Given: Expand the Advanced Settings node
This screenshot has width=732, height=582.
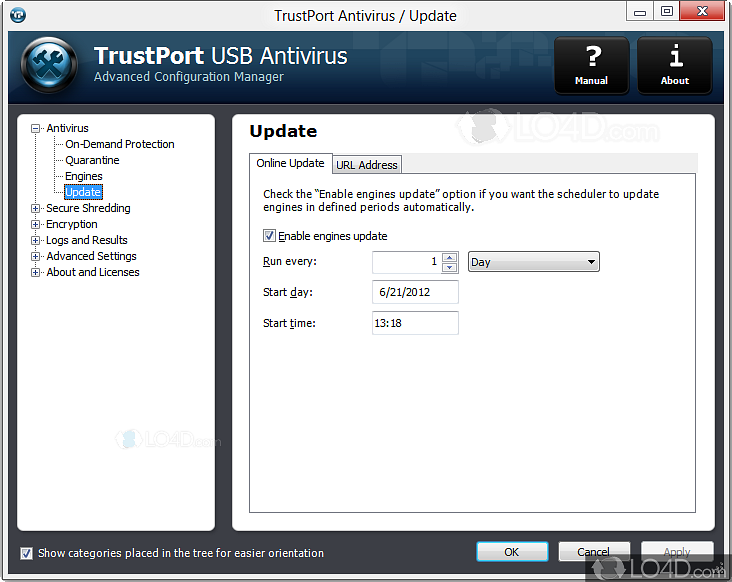Looking at the screenshot, I should pyautogui.click(x=35, y=256).
